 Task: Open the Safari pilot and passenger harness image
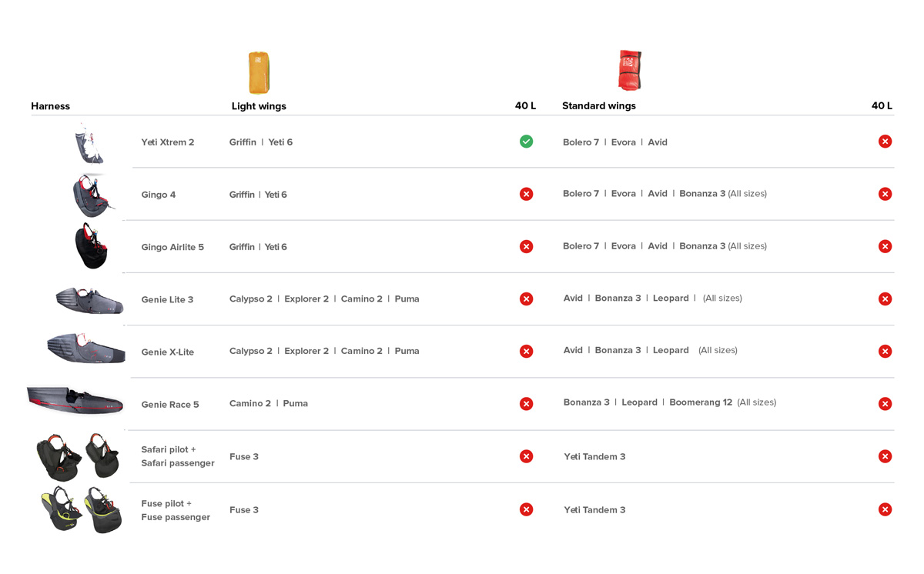tap(79, 457)
